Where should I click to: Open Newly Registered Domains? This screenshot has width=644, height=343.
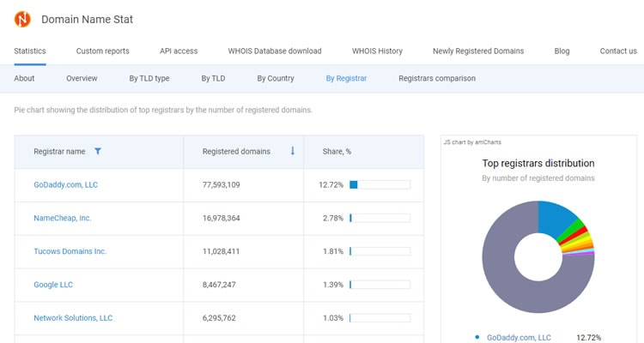click(x=478, y=51)
